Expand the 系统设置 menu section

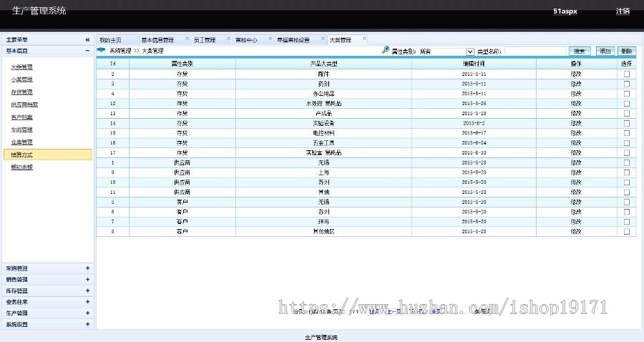87,324
